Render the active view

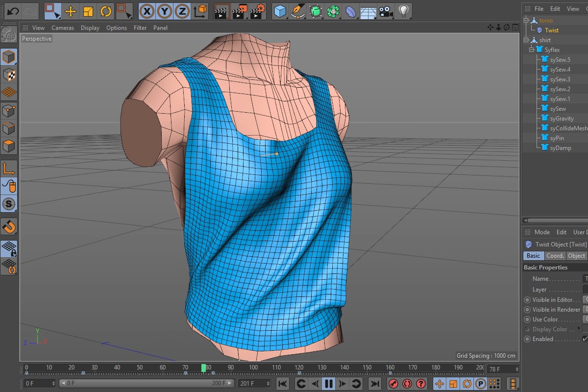tap(222, 11)
